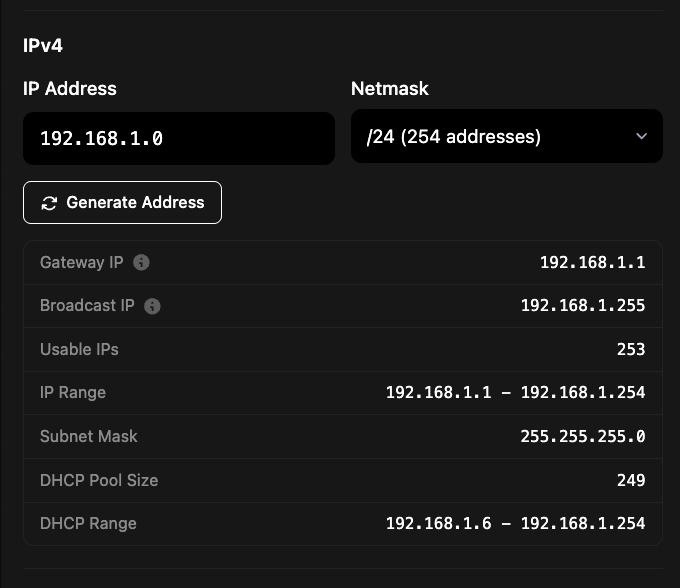The width and height of the screenshot is (680, 588).
Task: Focus the IP Address input field
Action: pyautogui.click(x=178, y=138)
